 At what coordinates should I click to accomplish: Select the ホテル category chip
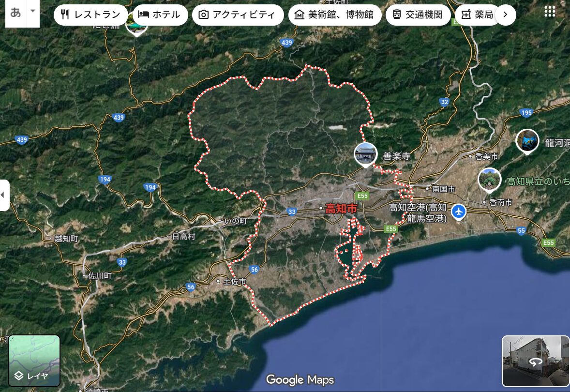pyautogui.click(x=160, y=15)
